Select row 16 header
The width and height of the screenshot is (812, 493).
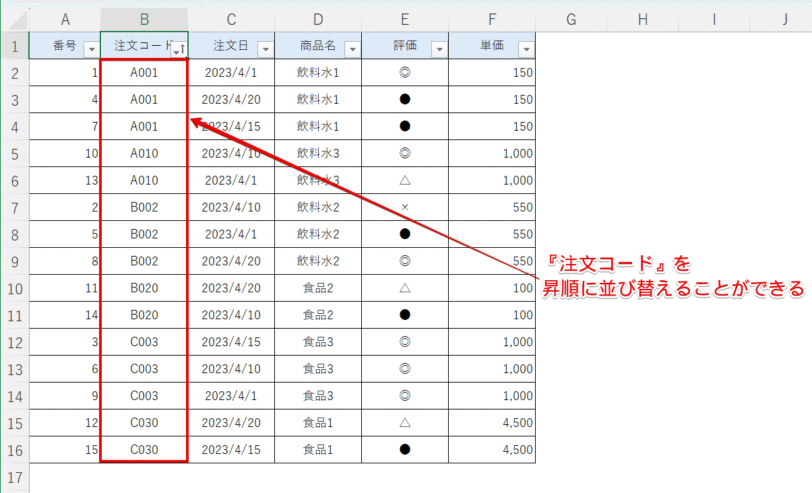[x=15, y=450]
